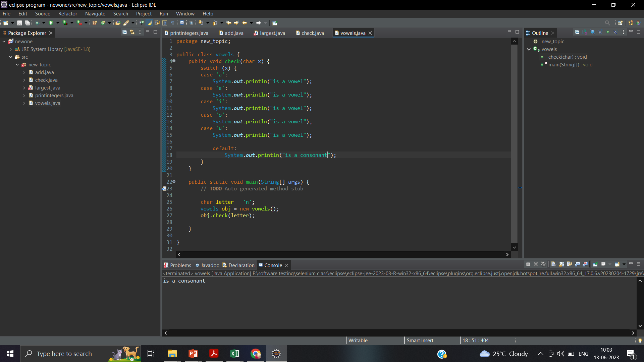The height and width of the screenshot is (362, 644).
Task: Click the Pin Console icon
Action: click(x=595, y=264)
